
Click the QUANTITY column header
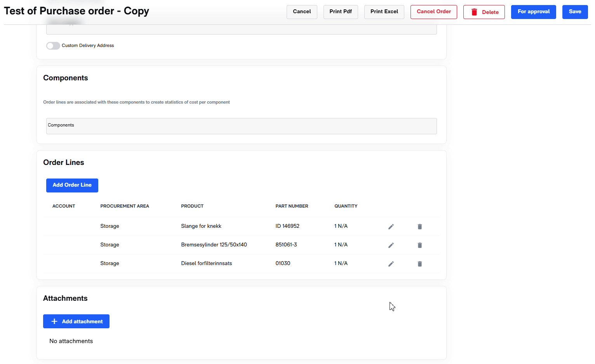[346, 206]
